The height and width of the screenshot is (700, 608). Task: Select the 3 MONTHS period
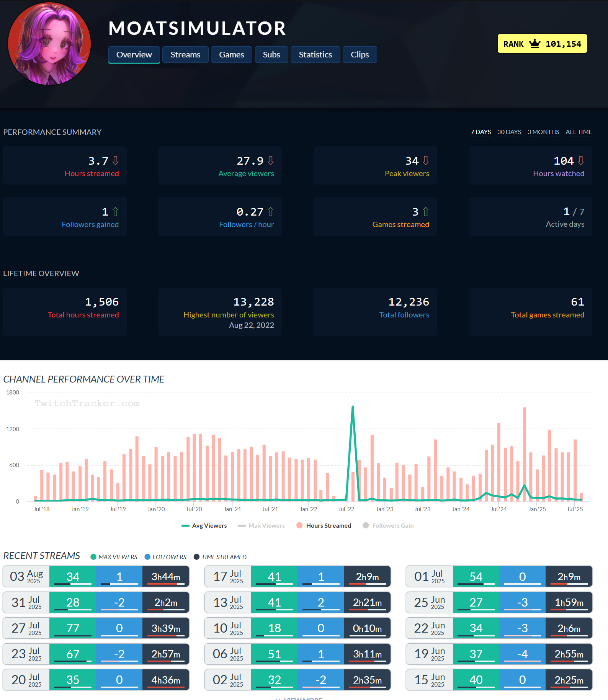543,132
